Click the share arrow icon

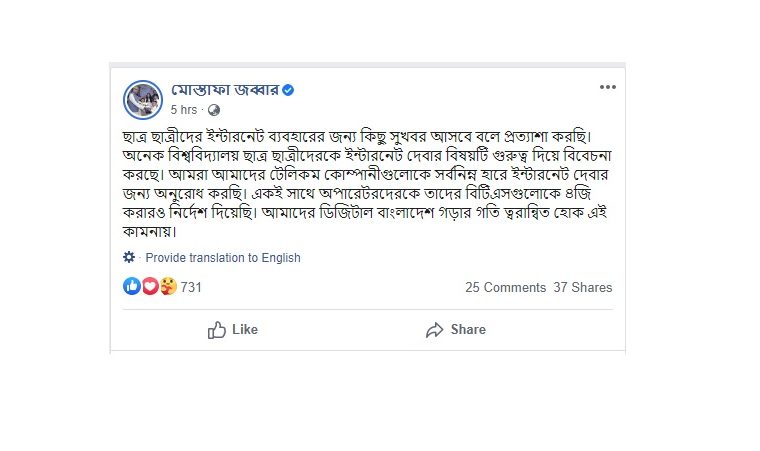click(434, 330)
